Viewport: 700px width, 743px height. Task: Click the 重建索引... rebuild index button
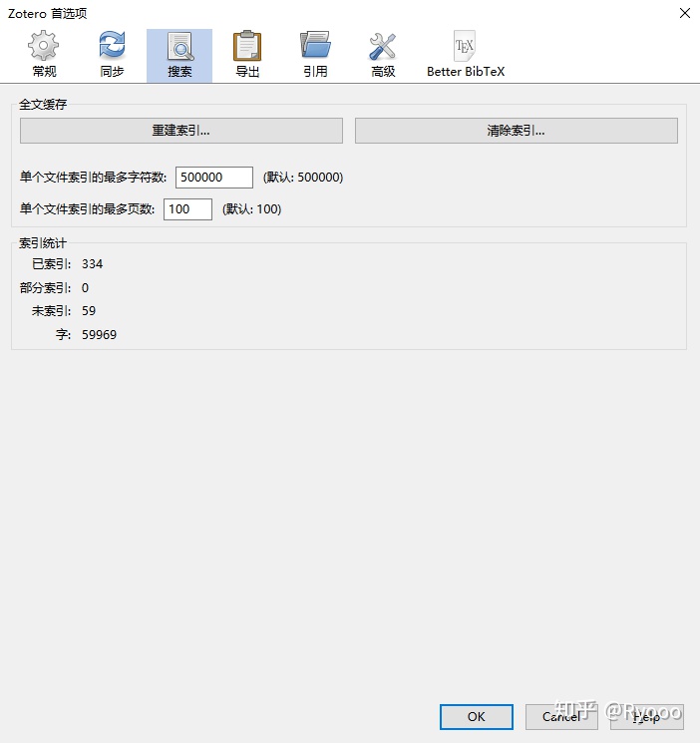181,131
